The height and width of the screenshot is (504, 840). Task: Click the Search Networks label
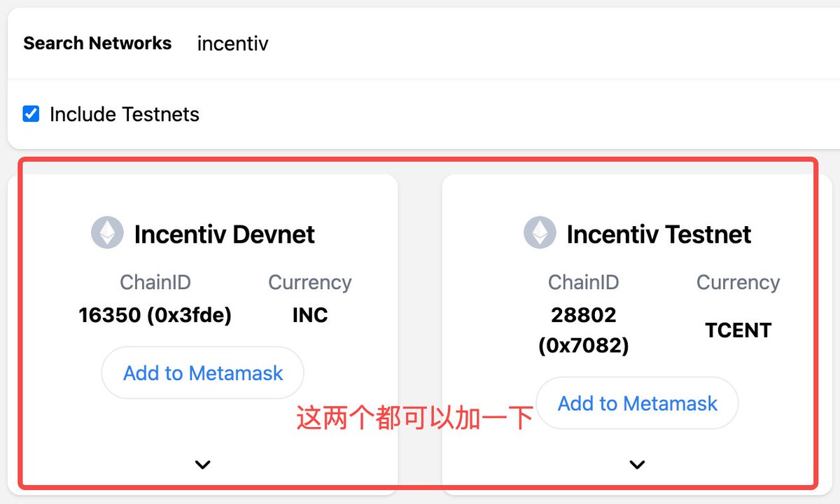97,43
